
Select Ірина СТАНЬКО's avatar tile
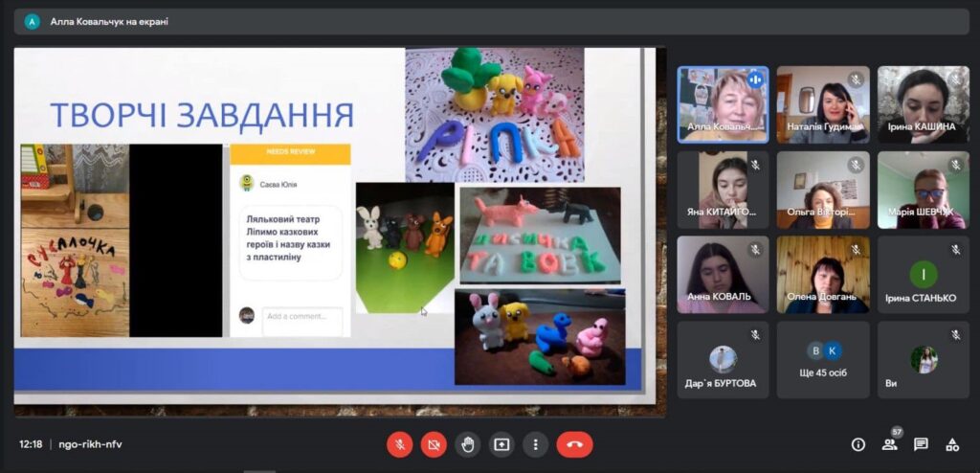(x=923, y=275)
